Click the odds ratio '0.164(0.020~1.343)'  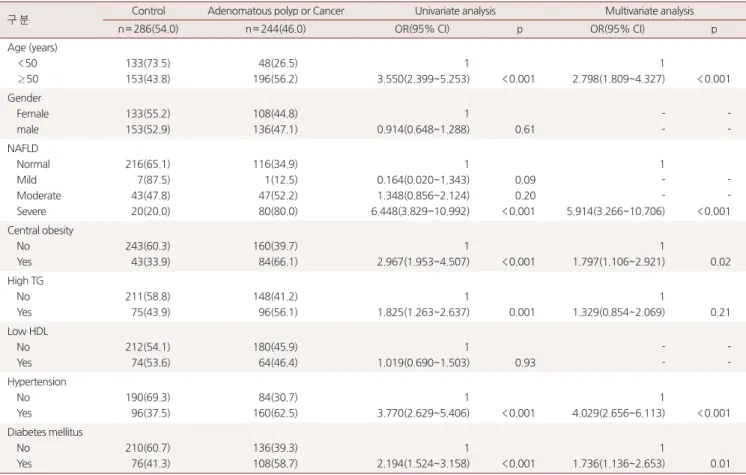[x=423, y=180]
